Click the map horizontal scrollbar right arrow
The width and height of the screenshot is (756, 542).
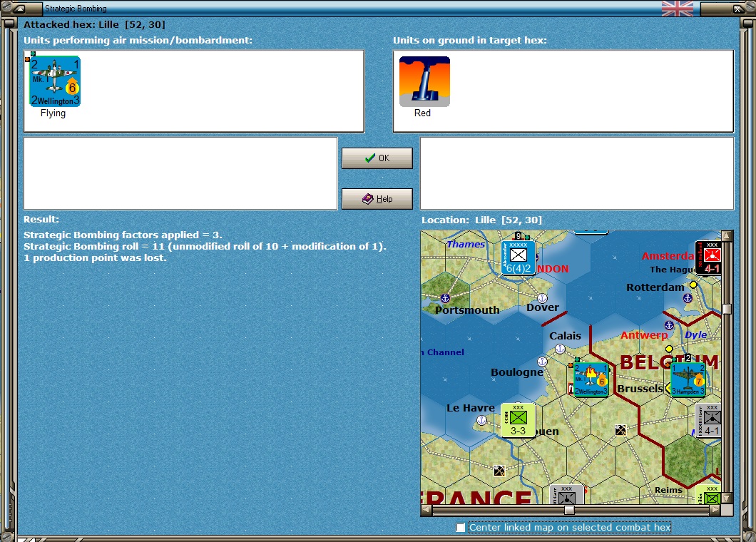pyautogui.click(x=715, y=510)
